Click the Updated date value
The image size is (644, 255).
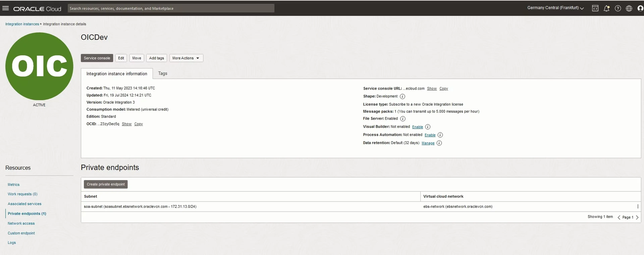(127, 95)
